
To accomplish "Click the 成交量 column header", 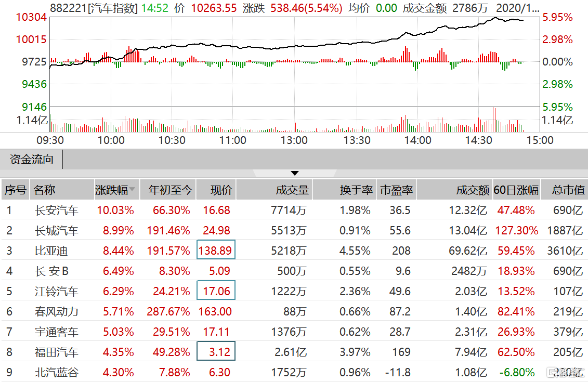I will coord(292,190).
